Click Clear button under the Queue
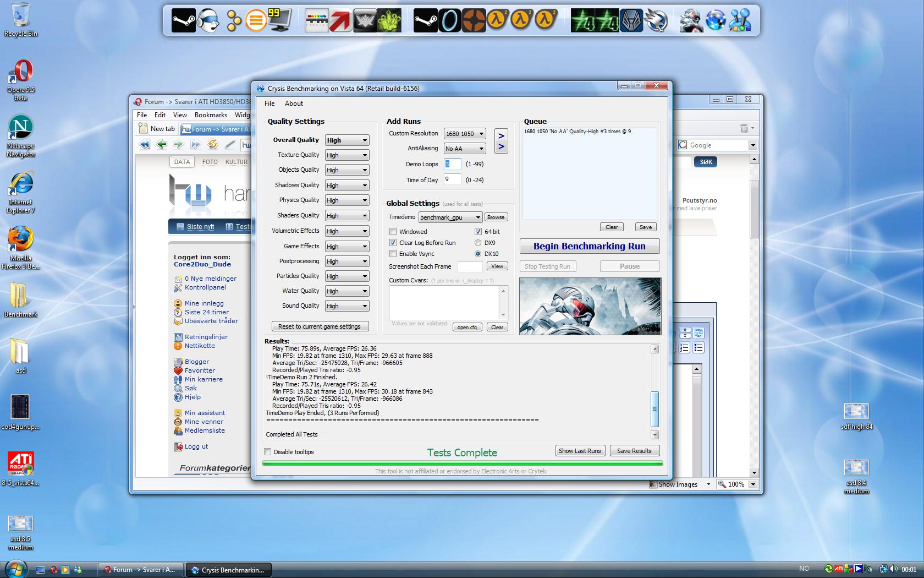 coord(612,227)
